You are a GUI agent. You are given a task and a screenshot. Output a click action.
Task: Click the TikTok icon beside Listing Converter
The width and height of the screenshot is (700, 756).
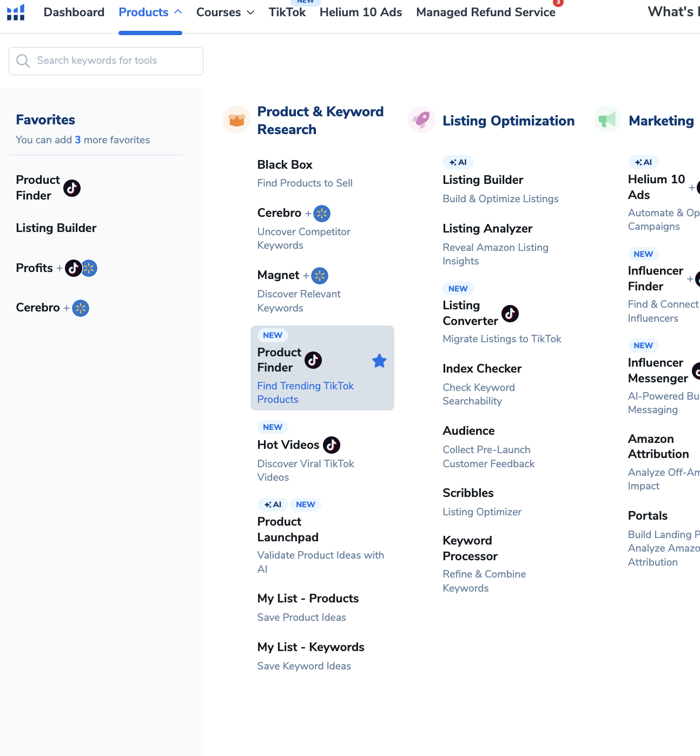click(510, 313)
